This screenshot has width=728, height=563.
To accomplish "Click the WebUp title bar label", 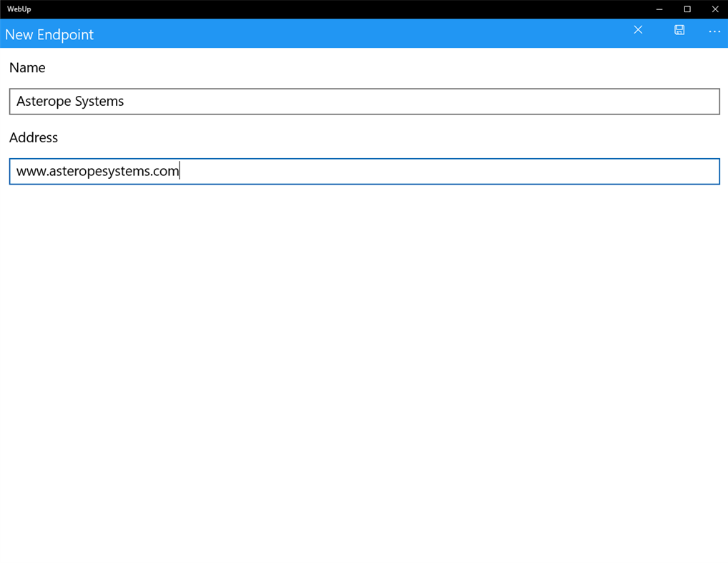I will [x=19, y=9].
